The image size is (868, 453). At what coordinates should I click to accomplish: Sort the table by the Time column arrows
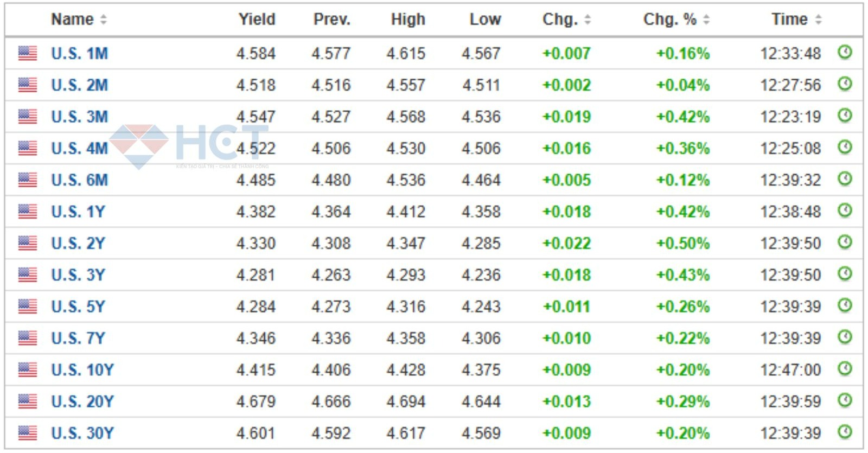(818, 20)
